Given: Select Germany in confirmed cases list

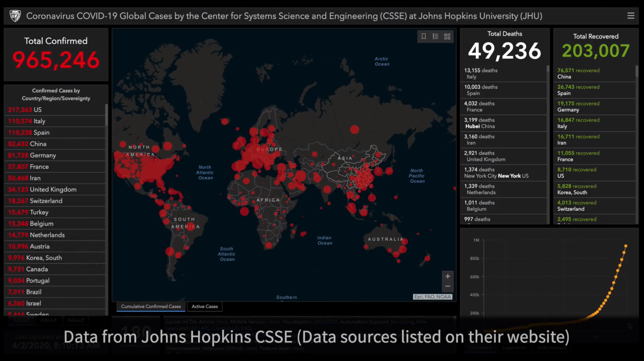Looking at the screenshot, I should pos(55,155).
